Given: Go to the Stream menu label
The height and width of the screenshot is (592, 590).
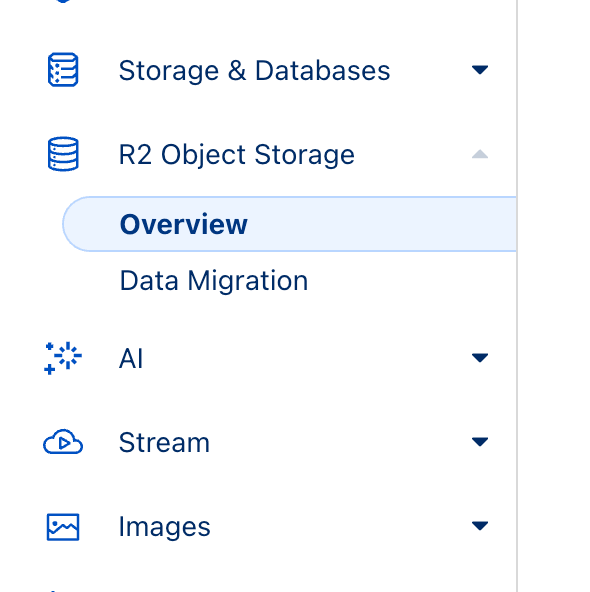Looking at the screenshot, I should (164, 442).
